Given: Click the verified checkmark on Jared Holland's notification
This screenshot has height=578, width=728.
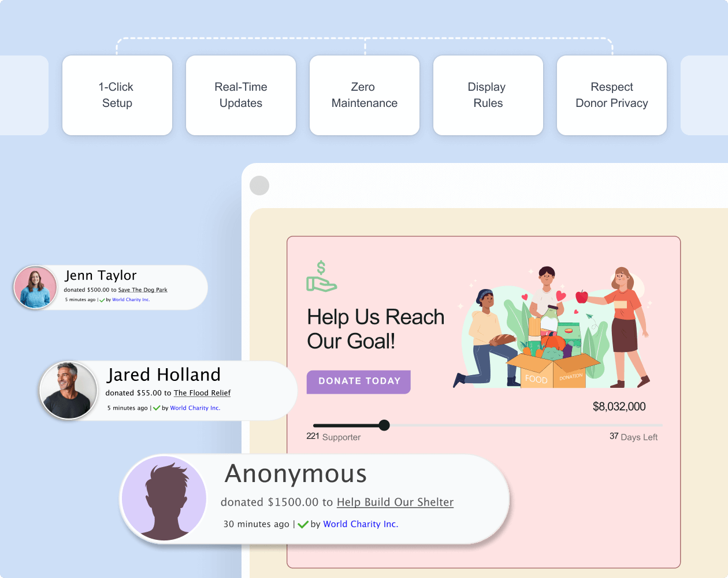Looking at the screenshot, I should (157, 407).
